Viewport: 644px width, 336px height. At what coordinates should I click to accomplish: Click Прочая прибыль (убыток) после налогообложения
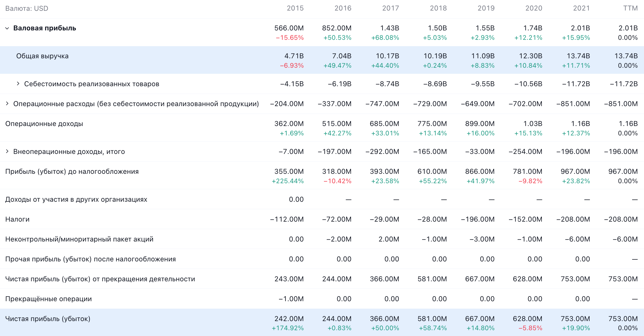tap(91, 259)
